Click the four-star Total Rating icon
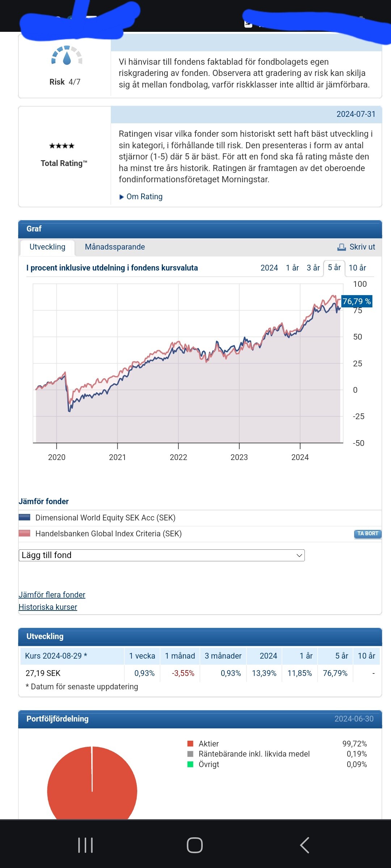391x868 pixels. pos(62,146)
